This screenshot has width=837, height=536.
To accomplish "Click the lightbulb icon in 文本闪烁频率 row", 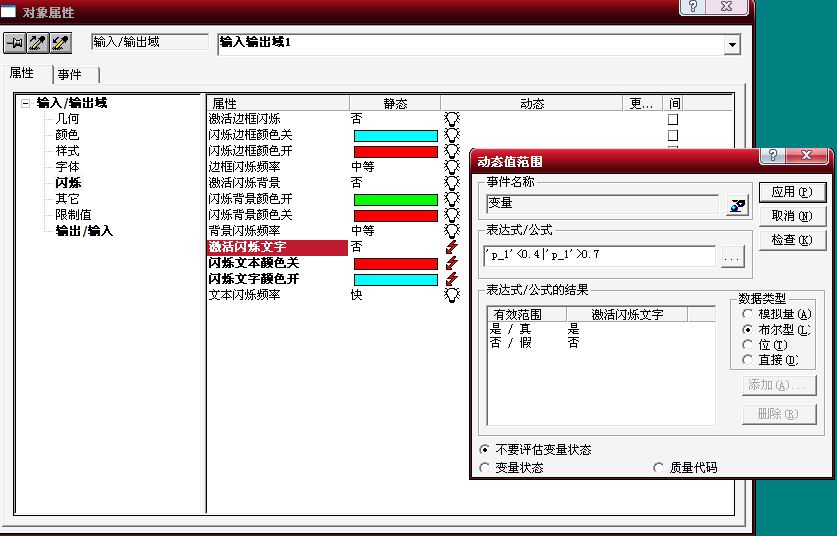I will point(452,295).
